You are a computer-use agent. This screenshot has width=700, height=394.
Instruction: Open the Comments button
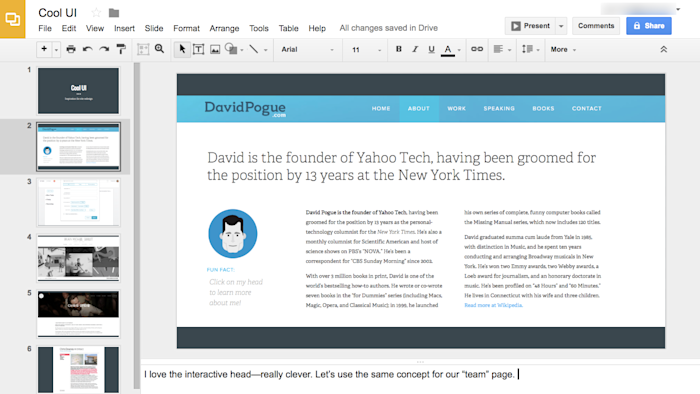[596, 26]
